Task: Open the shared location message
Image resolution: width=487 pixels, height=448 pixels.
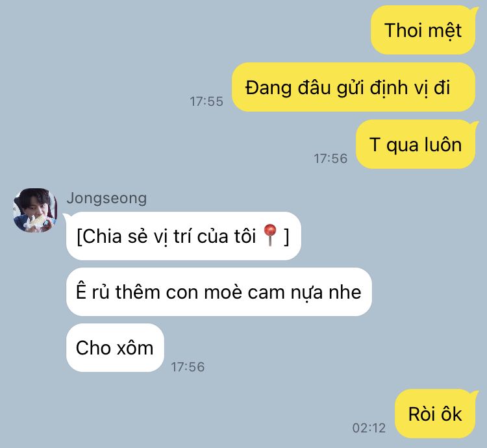Action: 183,236
